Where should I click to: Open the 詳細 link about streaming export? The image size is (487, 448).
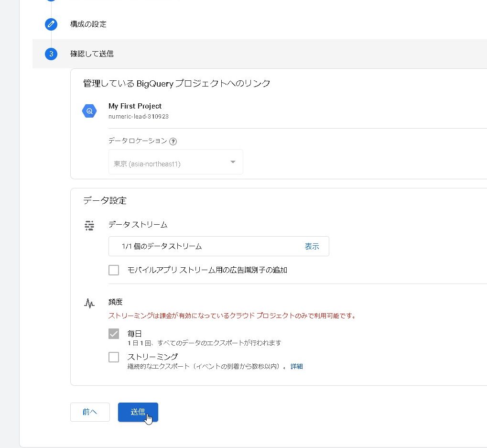[297, 367]
